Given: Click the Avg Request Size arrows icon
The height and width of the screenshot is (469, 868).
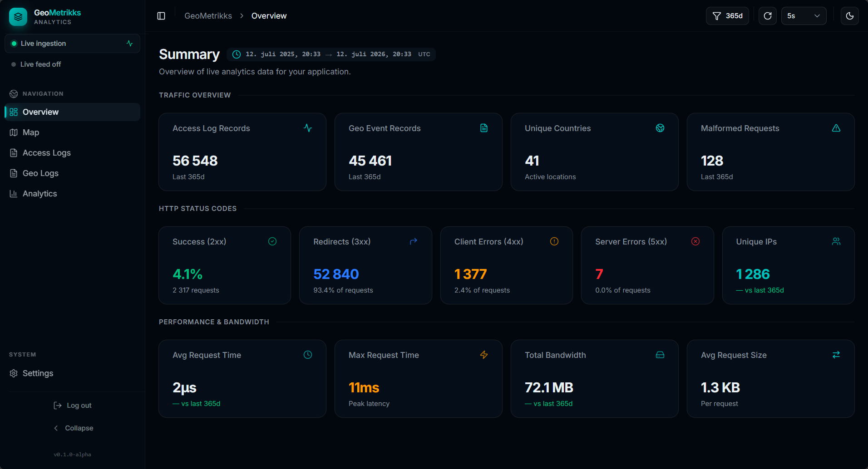Looking at the screenshot, I should pyautogui.click(x=836, y=355).
